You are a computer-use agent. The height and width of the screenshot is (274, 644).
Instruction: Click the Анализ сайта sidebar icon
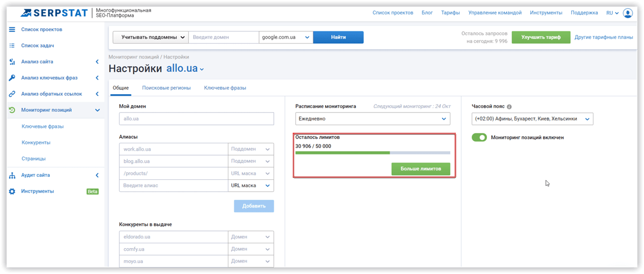[x=12, y=61]
